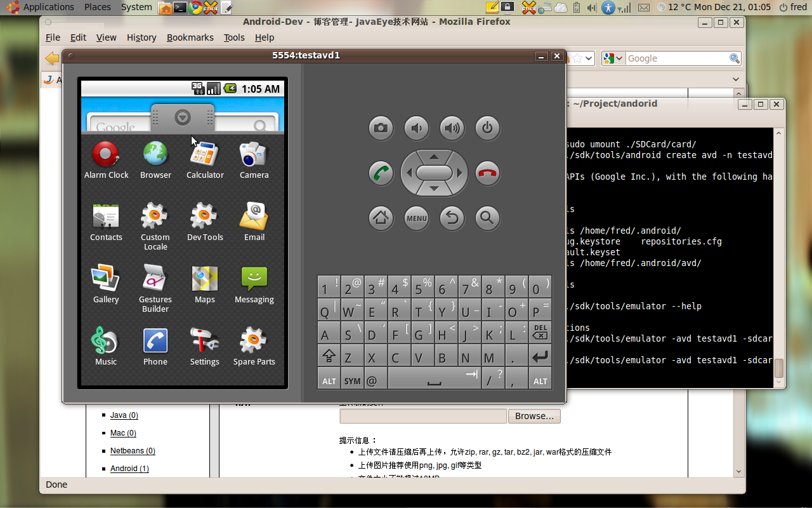Viewport: 812px width, 508px height.
Task: Open the Calculator app
Action: pos(205,160)
